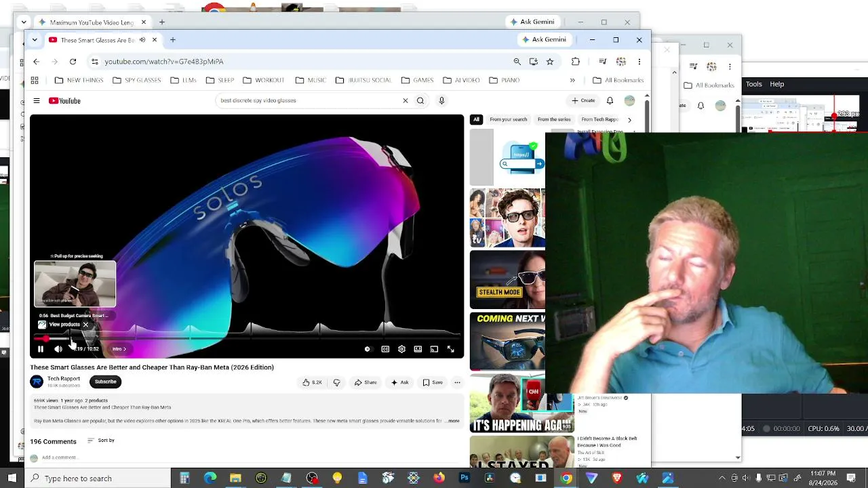Mute the tab via speaker icon
The image size is (868, 488).
(x=142, y=40)
